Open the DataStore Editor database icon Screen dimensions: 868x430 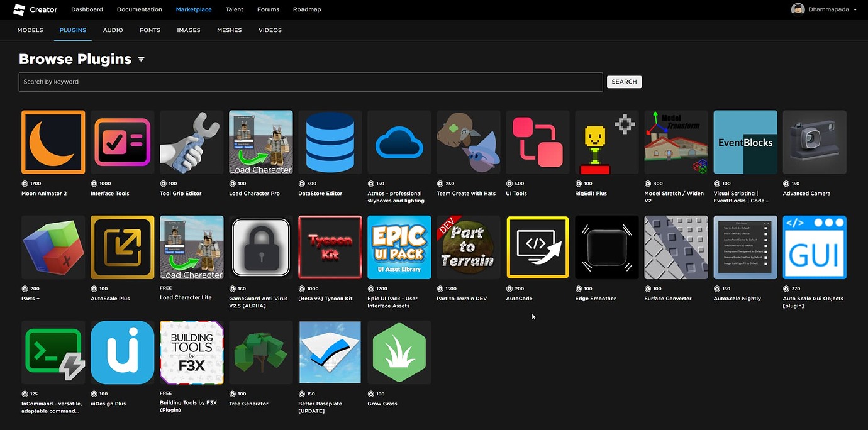point(330,142)
